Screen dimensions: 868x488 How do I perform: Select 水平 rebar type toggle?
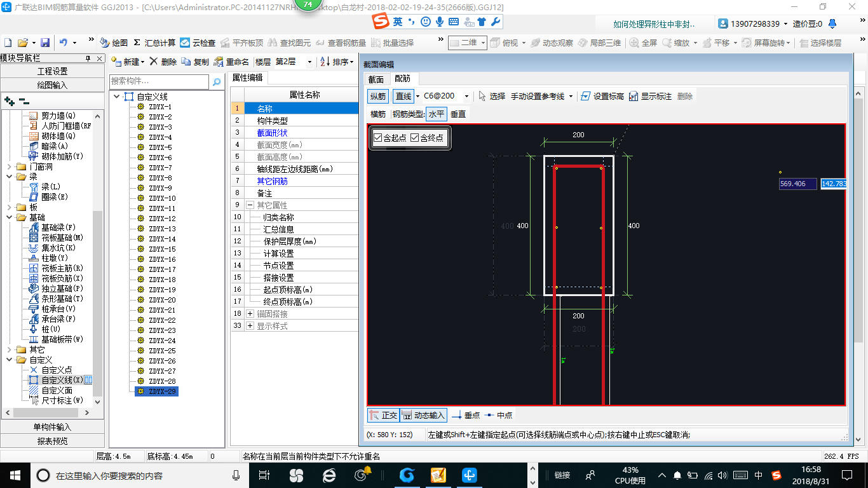pyautogui.click(x=437, y=114)
